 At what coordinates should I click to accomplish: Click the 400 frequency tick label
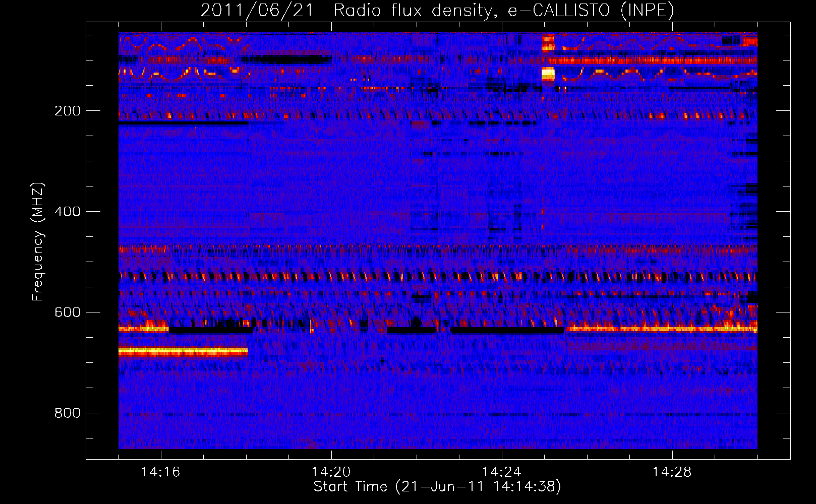click(x=68, y=212)
